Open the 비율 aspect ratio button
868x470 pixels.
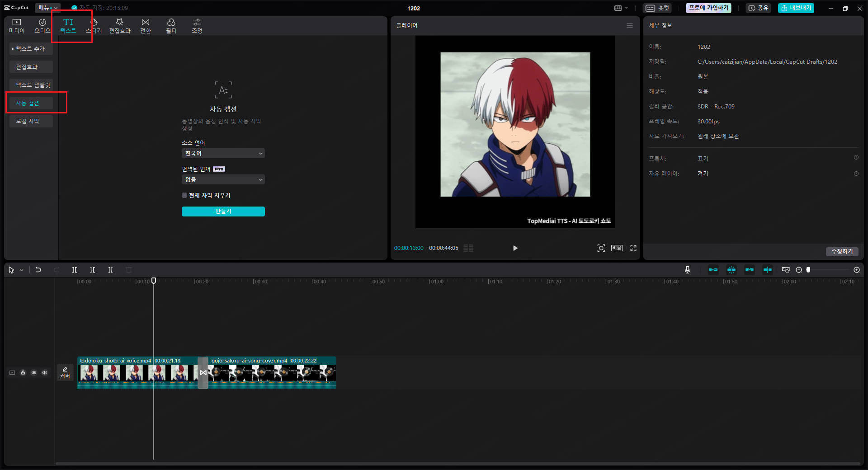coord(617,248)
